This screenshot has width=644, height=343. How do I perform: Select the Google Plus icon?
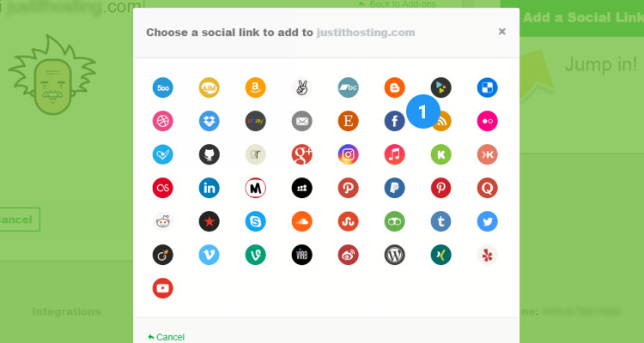(301, 154)
